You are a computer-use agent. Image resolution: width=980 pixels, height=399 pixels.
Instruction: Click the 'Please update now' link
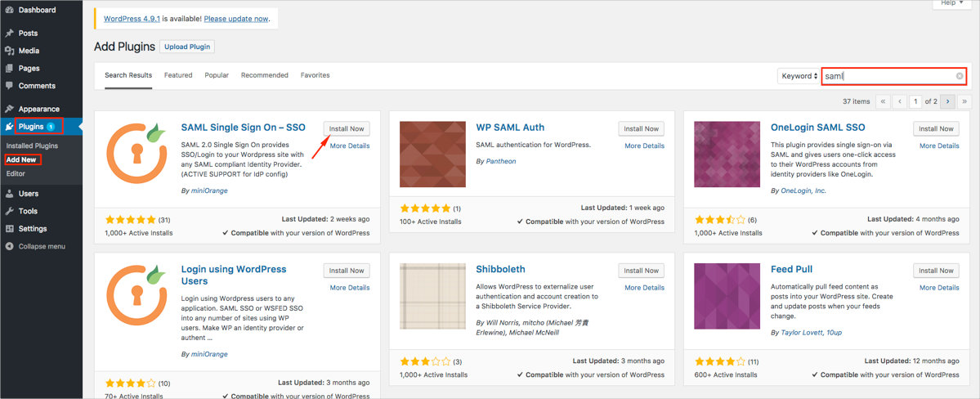[x=235, y=19]
